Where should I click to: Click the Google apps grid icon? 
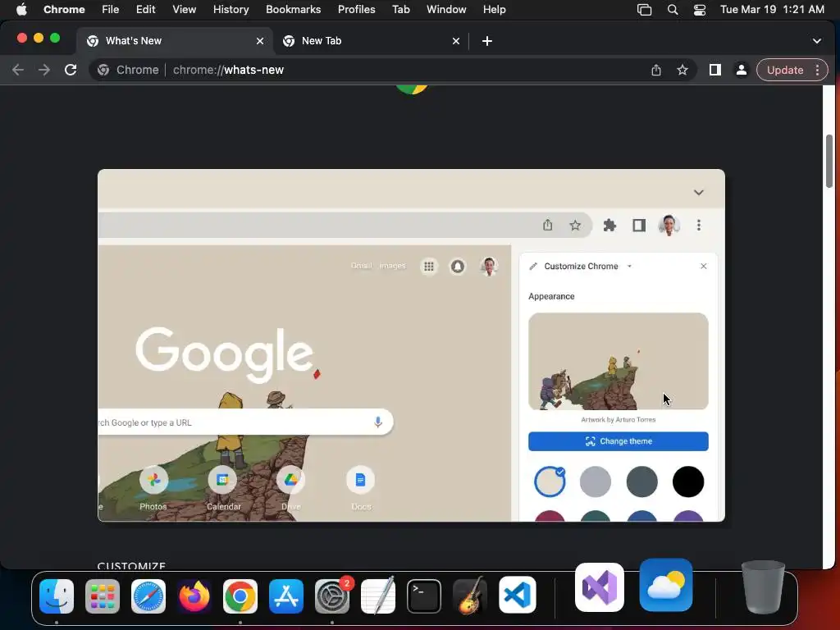428,267
